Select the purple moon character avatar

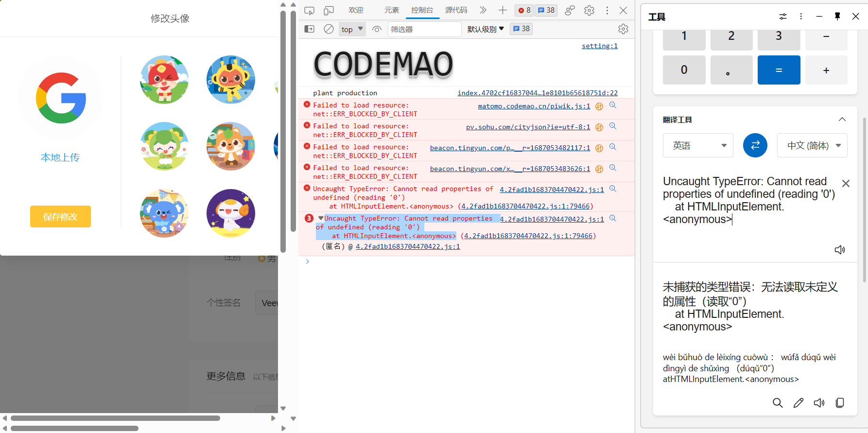point(231,213)
